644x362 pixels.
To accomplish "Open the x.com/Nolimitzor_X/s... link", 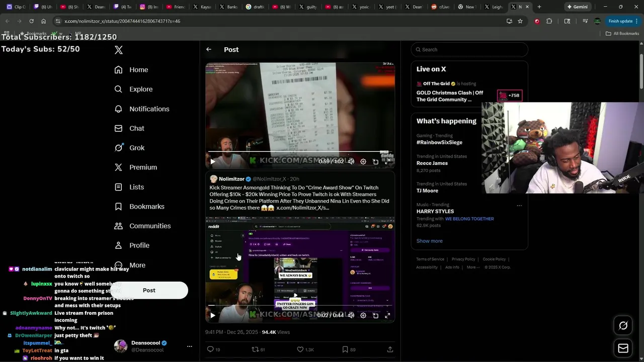I will [x=303, y=208].
